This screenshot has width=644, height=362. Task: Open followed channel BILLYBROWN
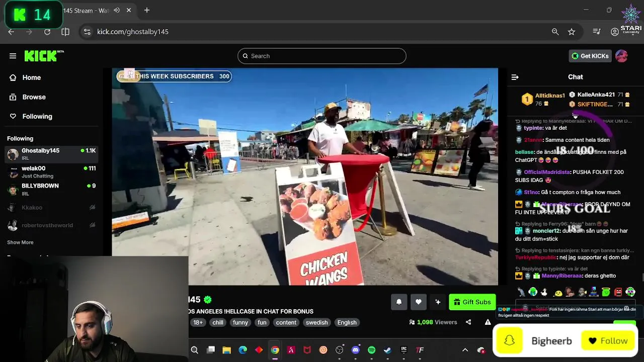pos(51,190)
